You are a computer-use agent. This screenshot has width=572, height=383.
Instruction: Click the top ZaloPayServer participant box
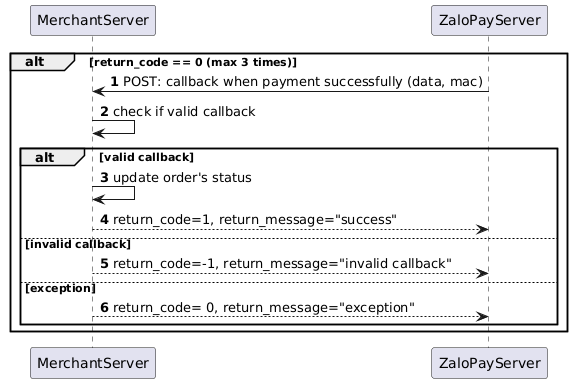click(x=490, y=20)
